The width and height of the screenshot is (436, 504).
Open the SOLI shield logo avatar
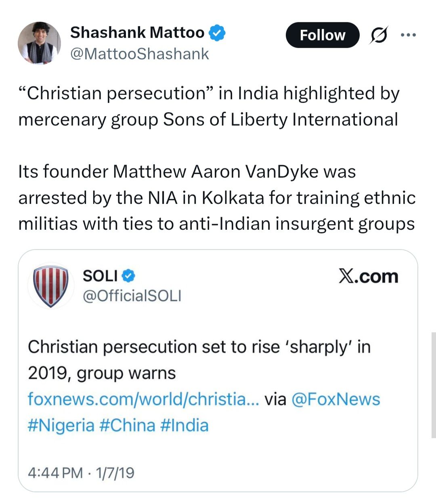click(x=50, y=286)
